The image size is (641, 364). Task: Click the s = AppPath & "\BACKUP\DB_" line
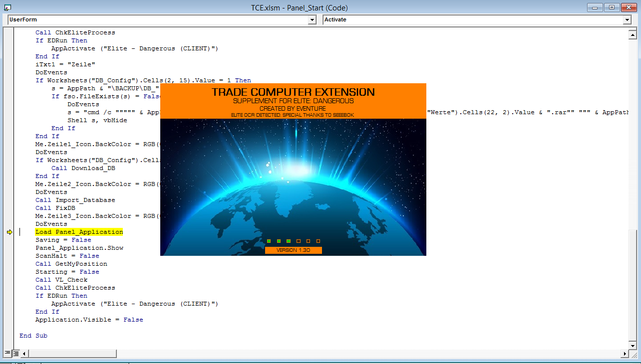(105, 88)
